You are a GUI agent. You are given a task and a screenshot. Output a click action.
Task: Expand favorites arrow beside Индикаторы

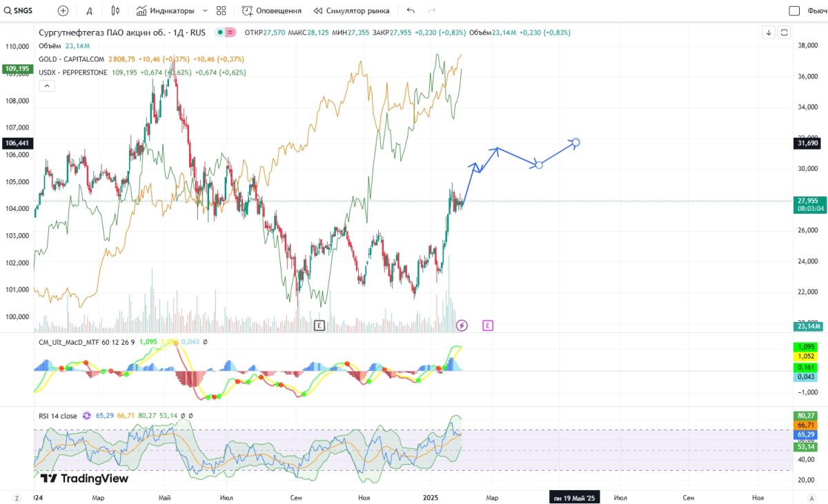click(x=204, y=10)
